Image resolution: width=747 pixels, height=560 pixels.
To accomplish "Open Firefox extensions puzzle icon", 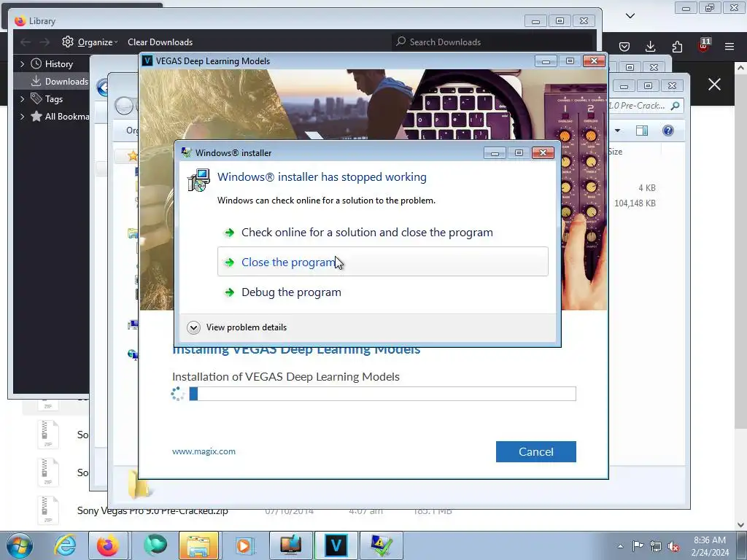I will click(x=677, y=46).
